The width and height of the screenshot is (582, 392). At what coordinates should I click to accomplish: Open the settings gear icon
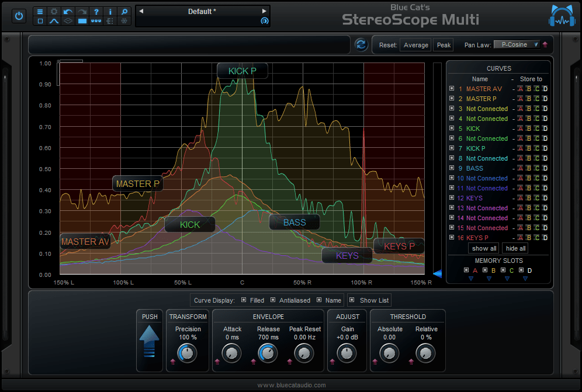coord(54,12)
